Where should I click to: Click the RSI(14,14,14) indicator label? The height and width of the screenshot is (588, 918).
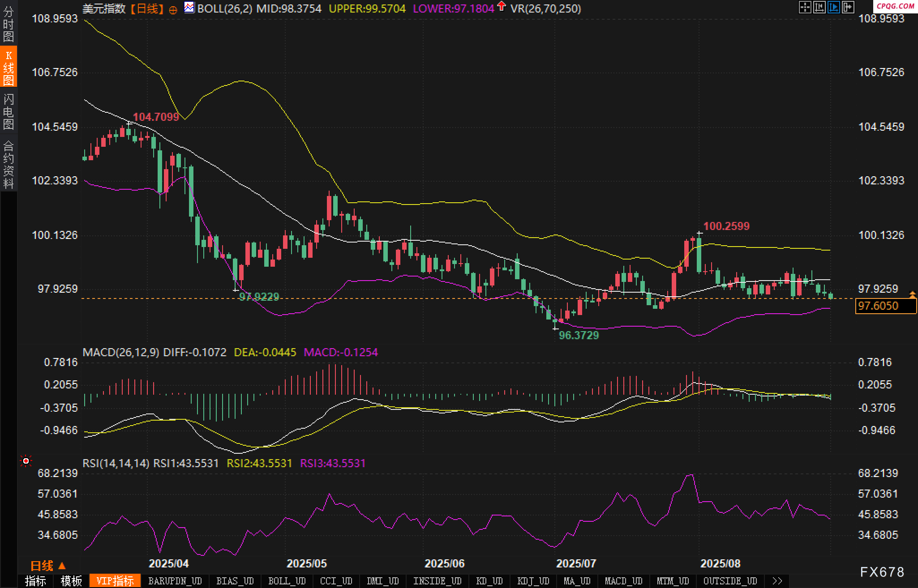click(116, 463)
